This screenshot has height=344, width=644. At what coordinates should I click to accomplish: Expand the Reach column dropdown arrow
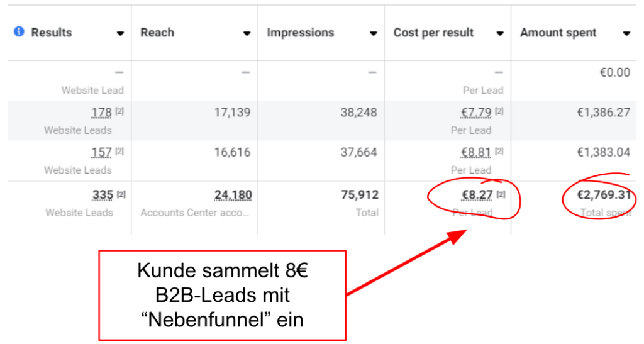click(x=247, y=34)
